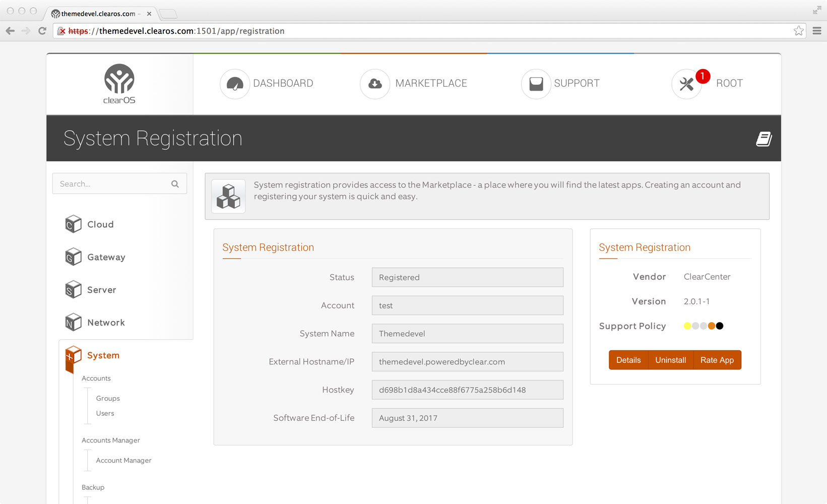This screenshot has height=504, width=827.
Task: Click the browser forward arrow
Action: [26, 31]
